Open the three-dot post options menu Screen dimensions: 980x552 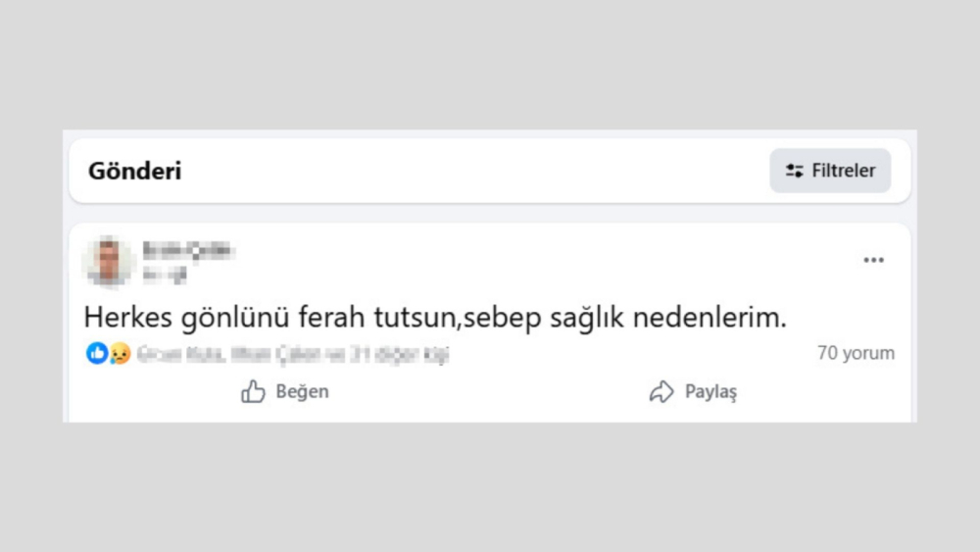pos(873,260)
